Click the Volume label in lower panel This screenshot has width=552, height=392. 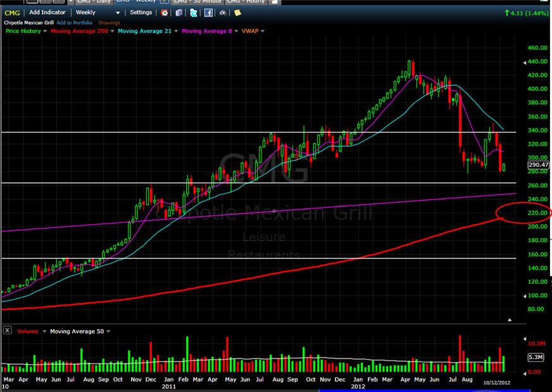click(x=27, y=331)
